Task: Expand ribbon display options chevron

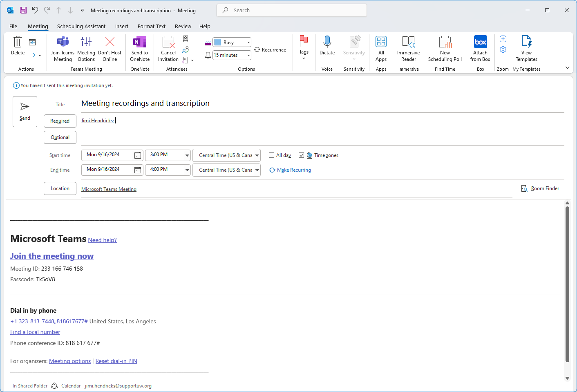Action: click(x=567, y=67)
